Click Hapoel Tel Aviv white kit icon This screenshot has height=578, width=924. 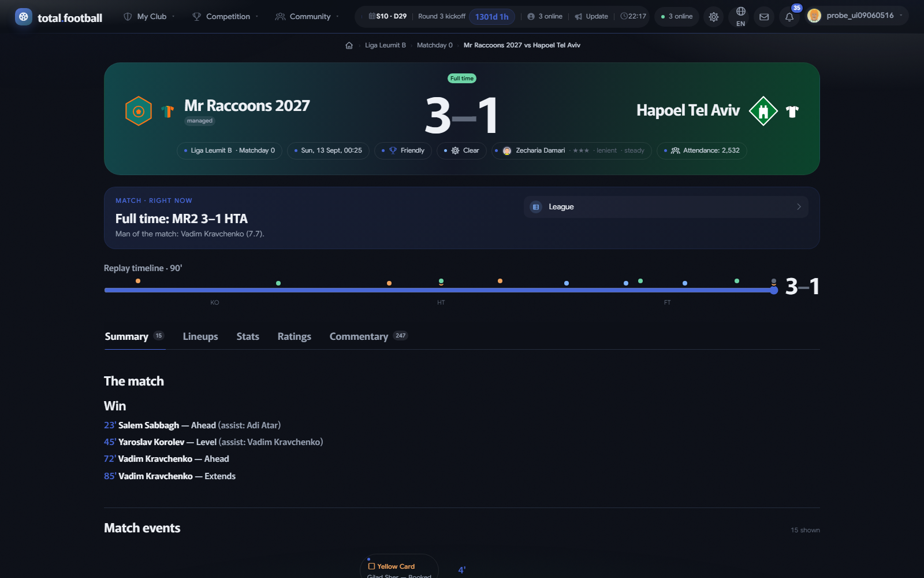tap(792, 112)
